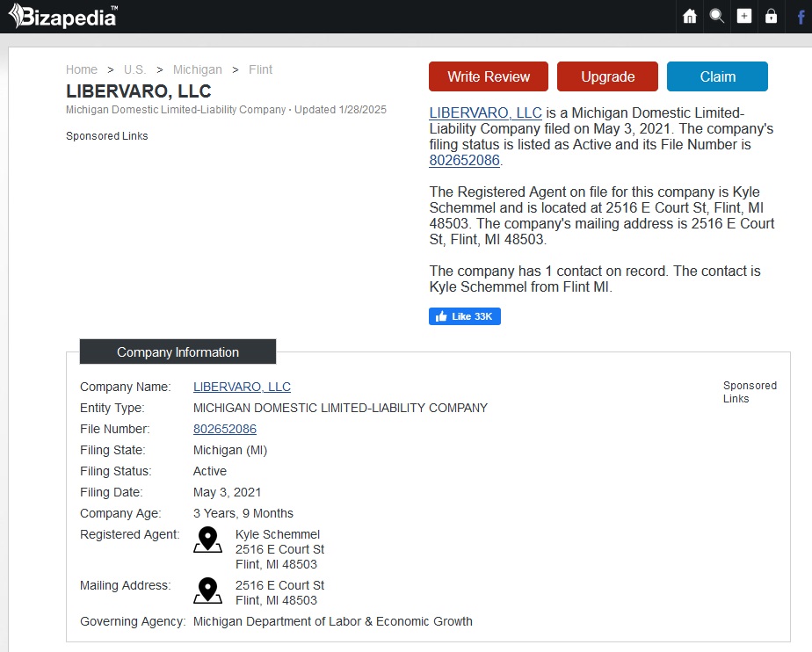Go to Home breadcrumb
Viewport: 812px width, 652px height.
pyautogui.click(x=82, y=69)
